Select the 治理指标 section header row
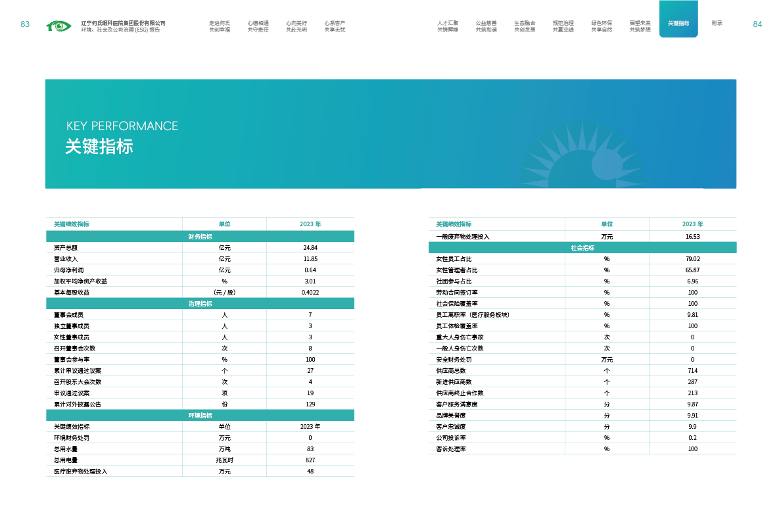The image size is (783, 532). 200,304
